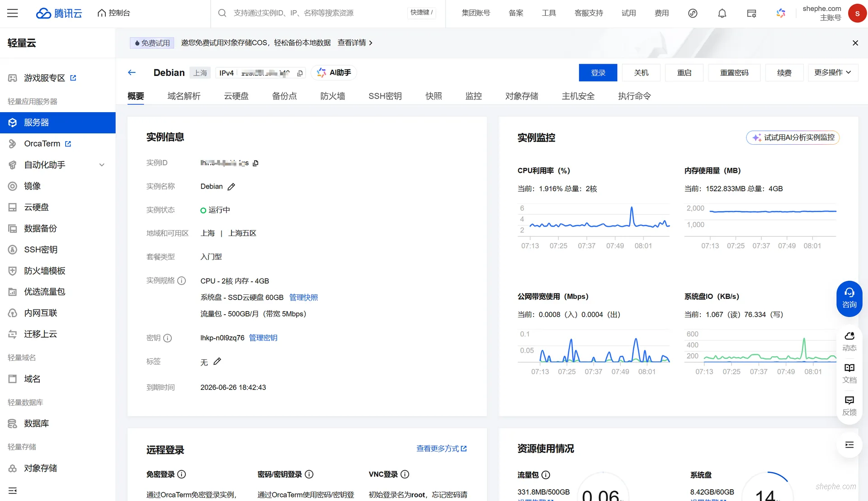The height and width of the screenshot is (501, 868).
Task: Click the 管理密钥 link
Action: tap(263, 338)
